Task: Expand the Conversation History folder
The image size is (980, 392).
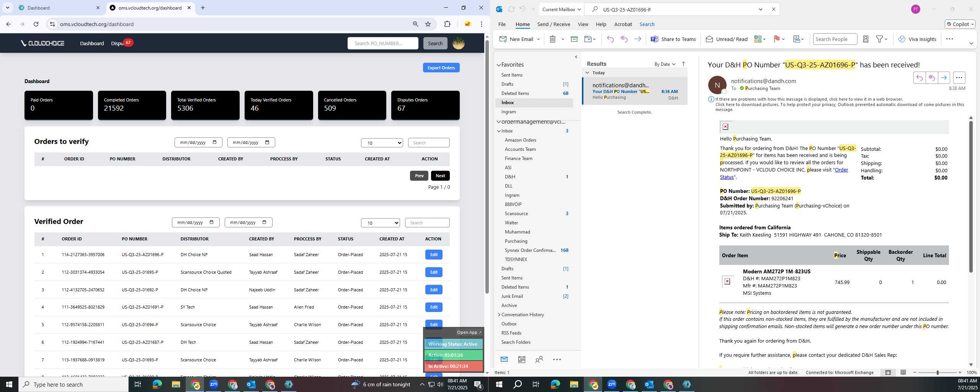Action: pos(499,315)
